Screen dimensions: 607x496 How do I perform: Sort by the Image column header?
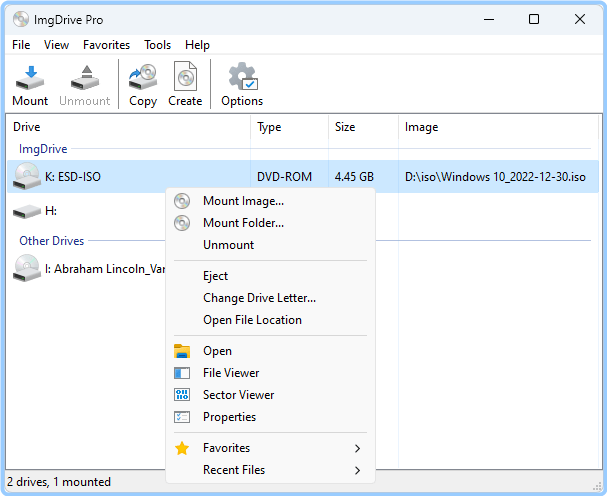tap(422, 127)
